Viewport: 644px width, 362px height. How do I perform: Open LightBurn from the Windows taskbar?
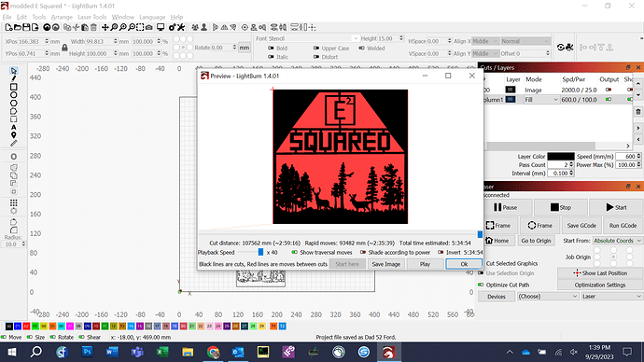[x=388, y=352]
